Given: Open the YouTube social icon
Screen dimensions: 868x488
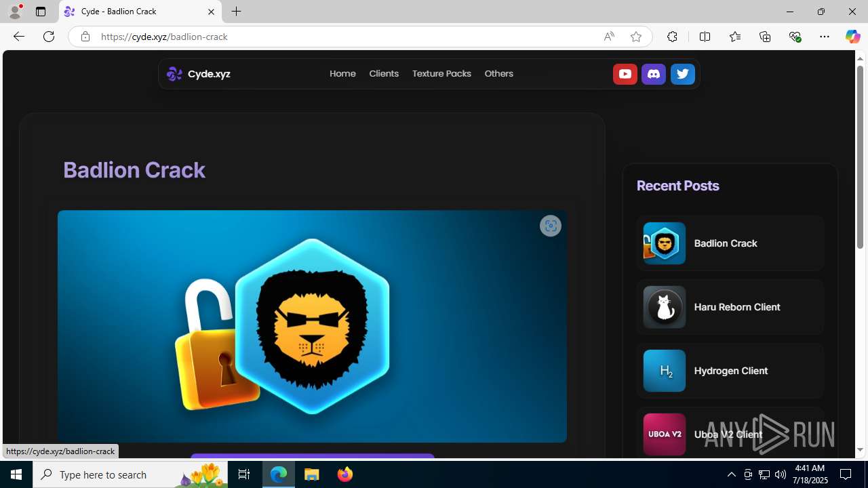Looking at the screenshot, I should coord(625,74).
